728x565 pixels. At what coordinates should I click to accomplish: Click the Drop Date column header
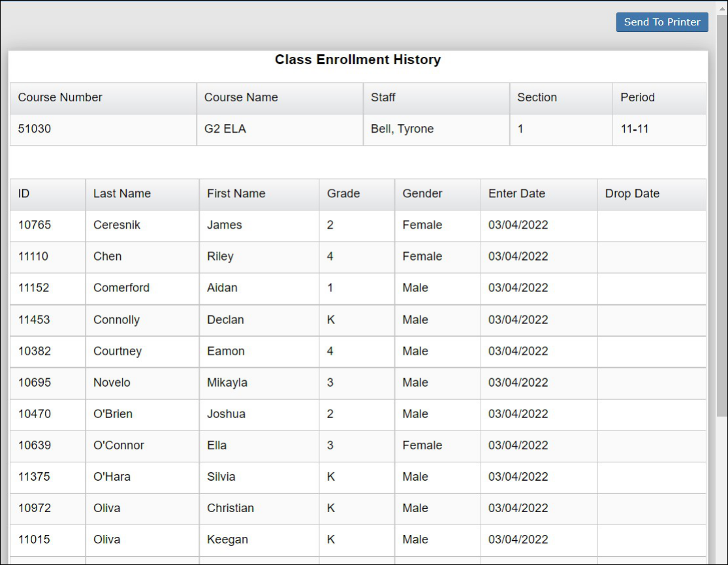click(x=652, y=194)
